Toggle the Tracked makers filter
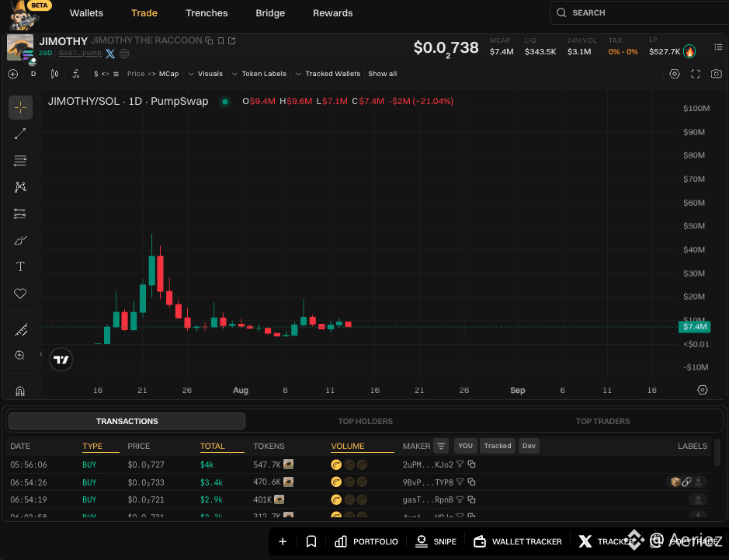The image size is (729, 560). (x=498, y=446)
